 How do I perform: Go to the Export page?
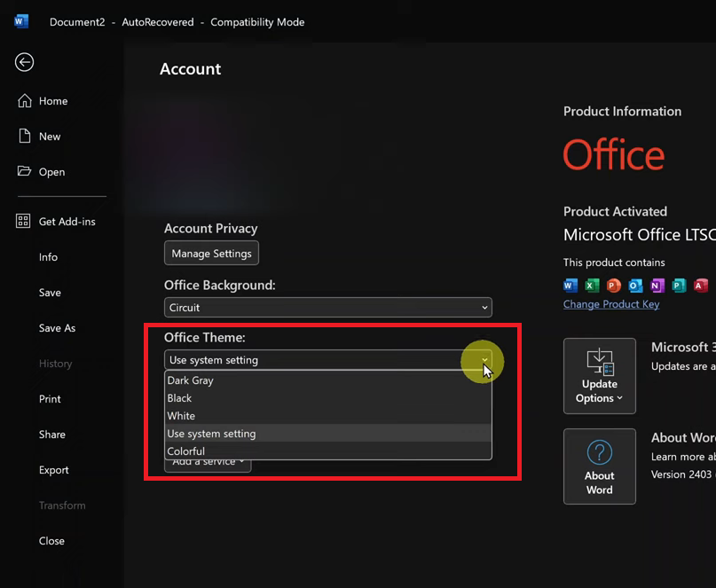[x=54, y=470]
